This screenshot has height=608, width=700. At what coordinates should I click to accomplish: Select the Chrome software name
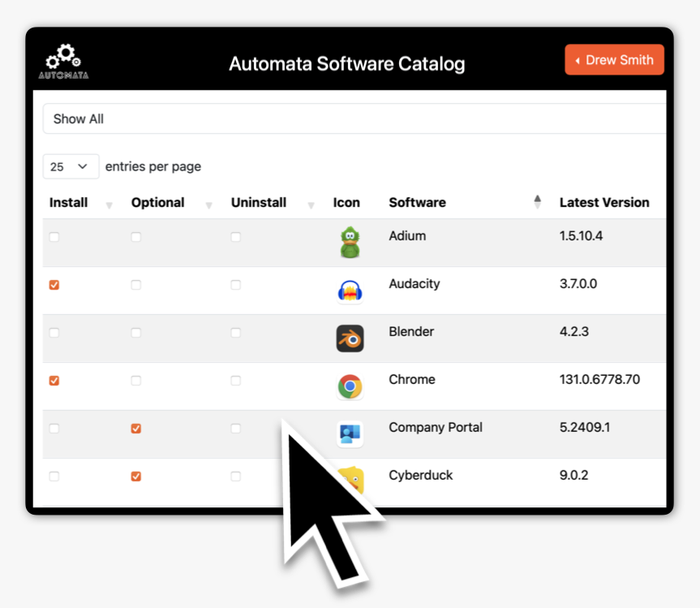(412, 379)
